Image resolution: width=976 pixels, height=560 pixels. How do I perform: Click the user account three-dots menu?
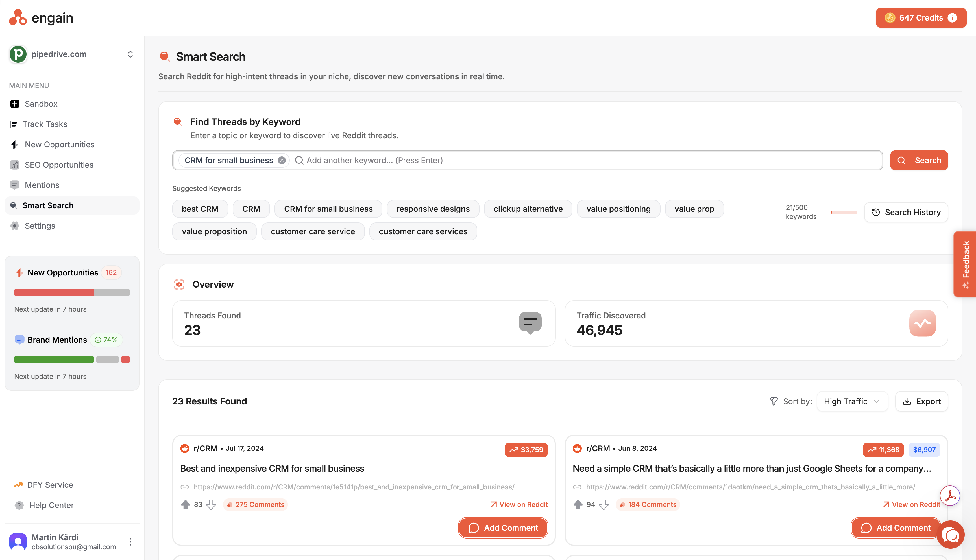click(x=130, y=542)
